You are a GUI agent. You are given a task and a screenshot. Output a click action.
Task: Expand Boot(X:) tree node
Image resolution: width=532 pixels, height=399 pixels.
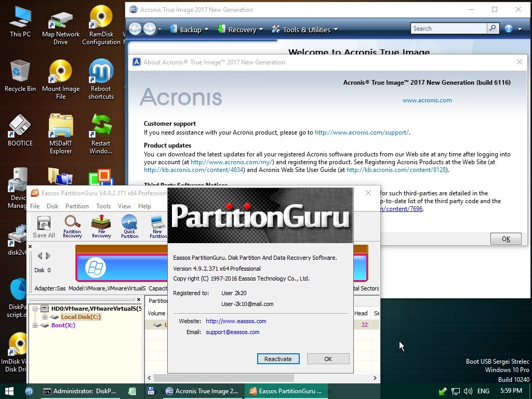tap(35, 325)
